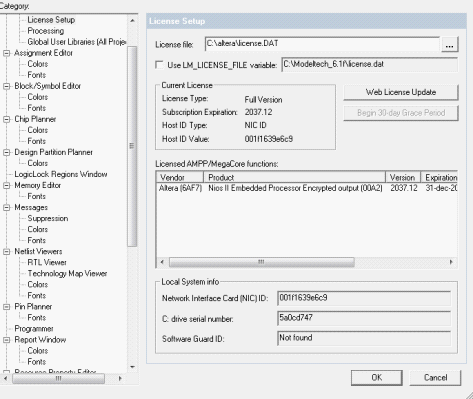
Task: Dismiss the dialog with Cancel
Action: [x=435, y=378]
